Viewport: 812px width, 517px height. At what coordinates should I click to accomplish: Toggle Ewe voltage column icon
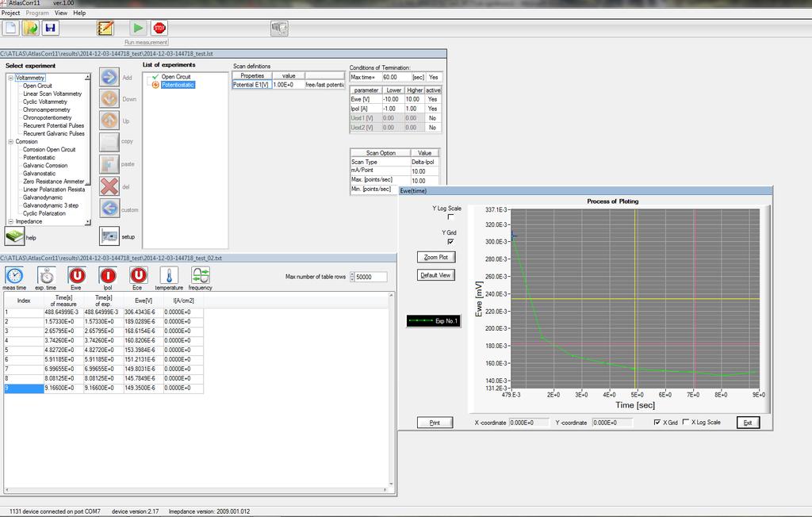point(76,275)
